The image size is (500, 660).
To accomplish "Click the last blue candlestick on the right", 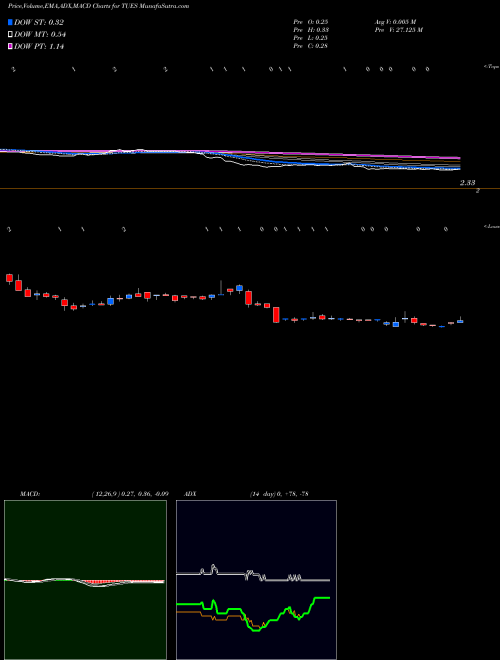I will (x=460, y=321).
